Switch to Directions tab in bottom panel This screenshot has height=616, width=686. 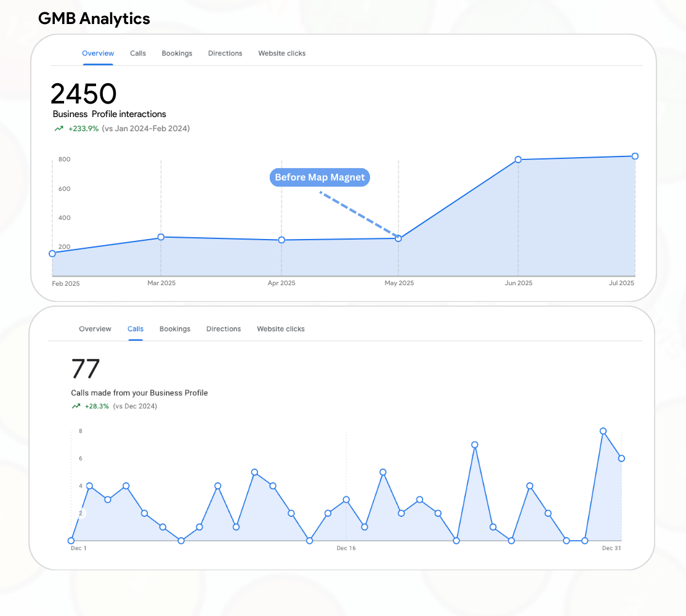224,329
